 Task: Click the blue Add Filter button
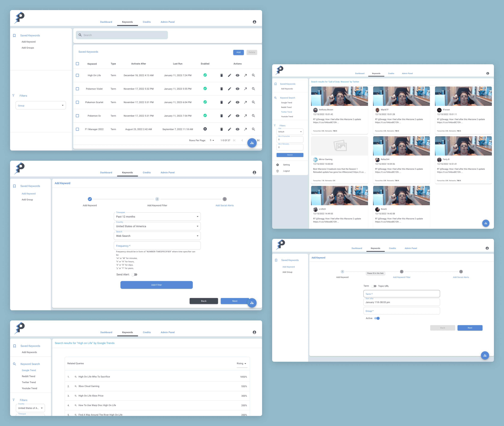(x=156, y=285)
